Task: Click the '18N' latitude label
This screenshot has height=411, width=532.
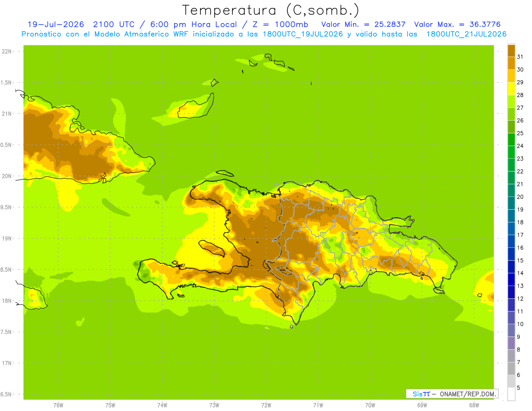Action: tap(6, 301)
